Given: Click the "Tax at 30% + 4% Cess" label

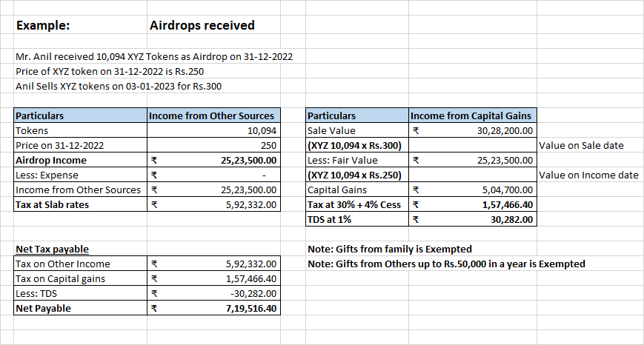Looking at the screenshot, I should click(356, 205).
